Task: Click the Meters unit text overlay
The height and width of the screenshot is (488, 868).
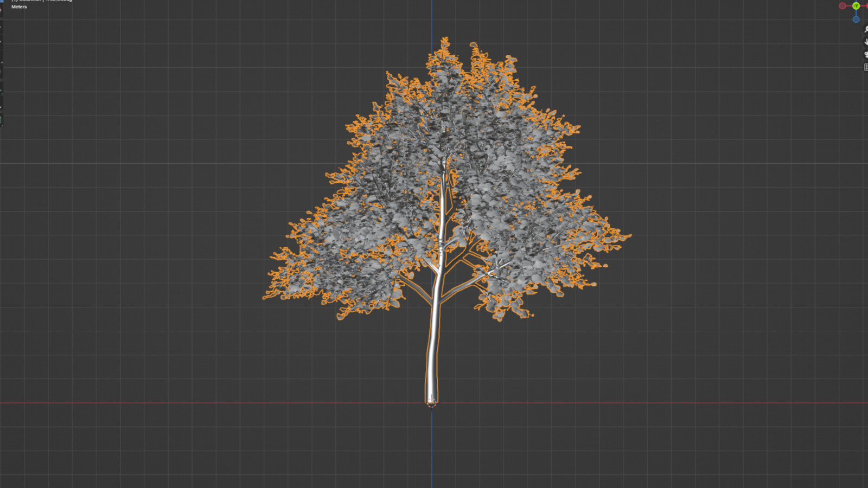Action: 19,7
